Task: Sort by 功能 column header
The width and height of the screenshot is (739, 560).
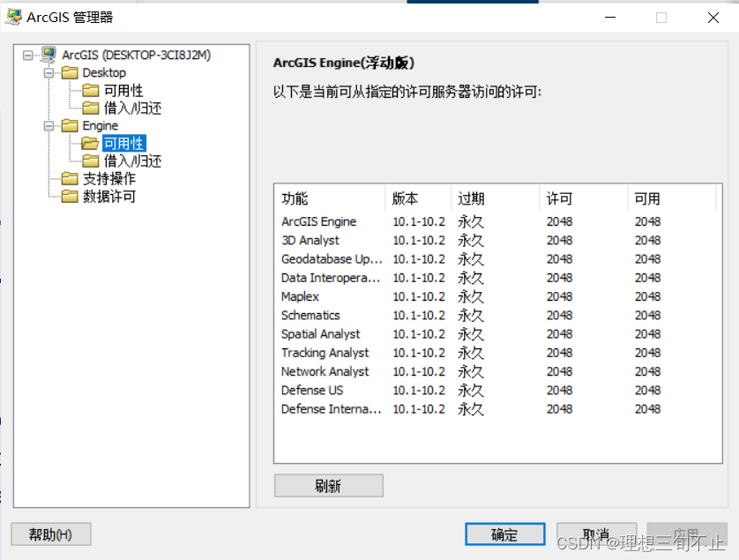Action: click(330, 198)
